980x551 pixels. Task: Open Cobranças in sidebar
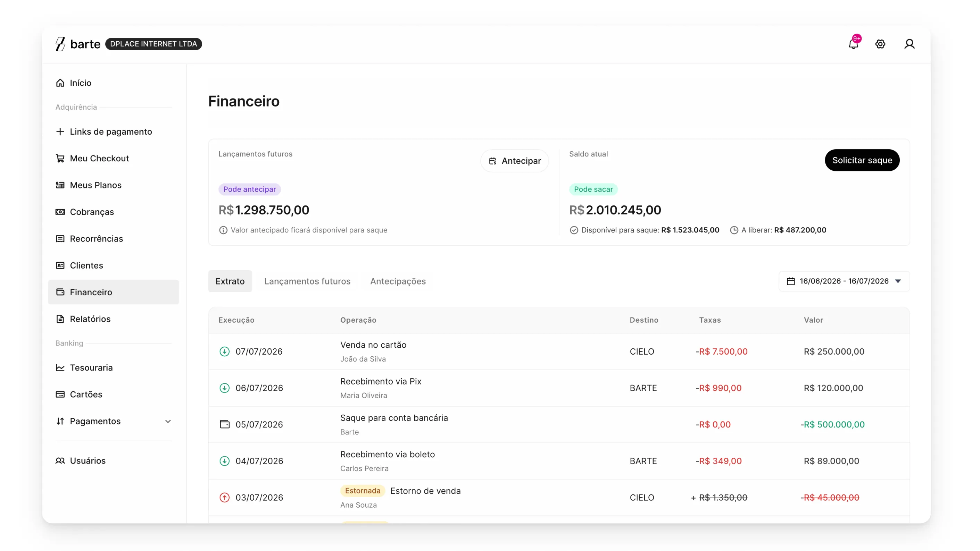point(113,212)
